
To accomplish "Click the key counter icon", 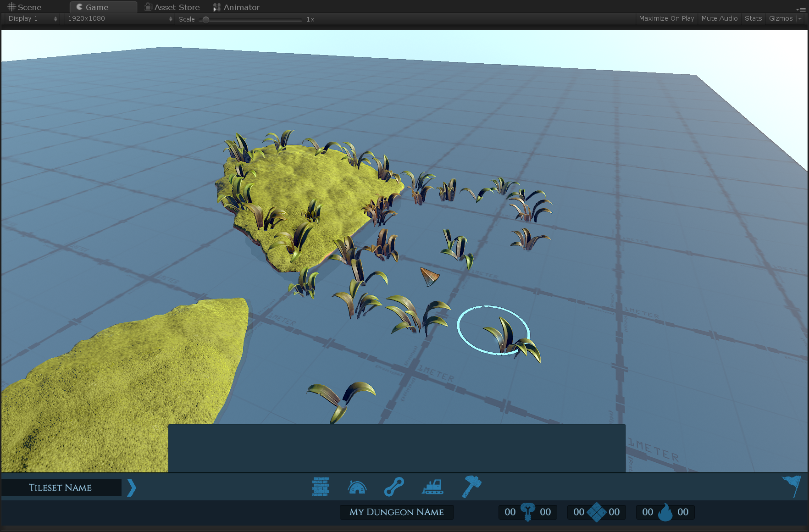I will tap(528, 512).
